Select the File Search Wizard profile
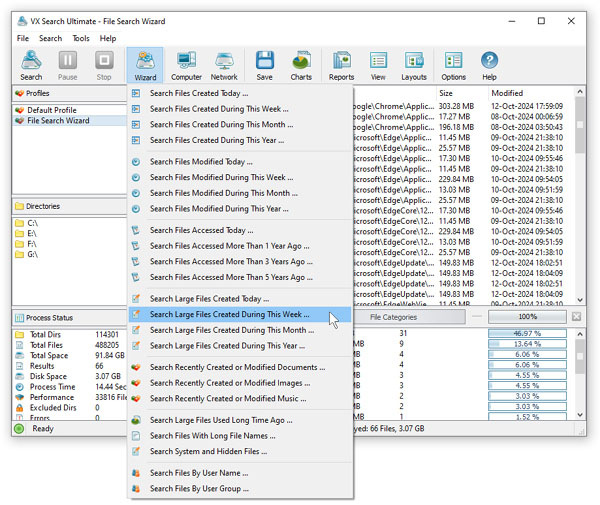Viewport: 600px width, 505px height. [70, 121]
